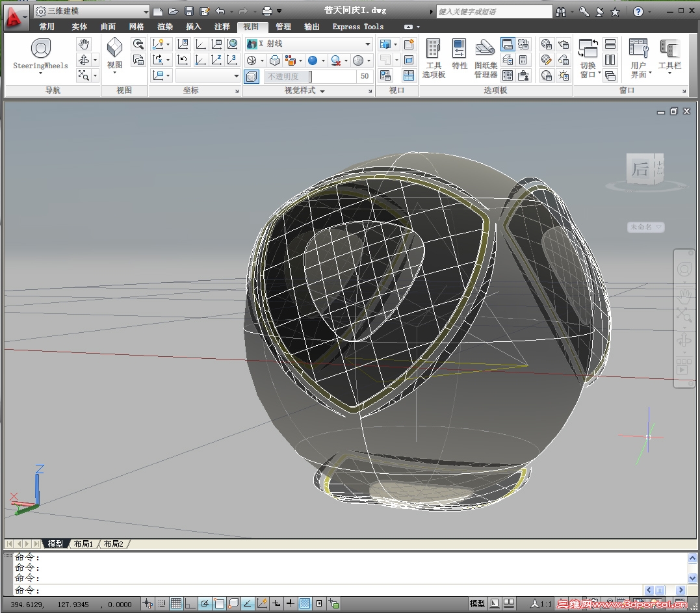Toggle the grid display in status bar
Image resolution: width=700 pixels, height=613 pixels.
176,604
